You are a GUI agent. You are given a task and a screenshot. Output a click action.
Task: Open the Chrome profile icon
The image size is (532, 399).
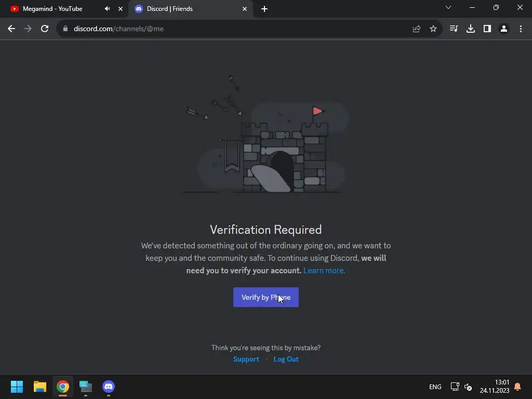tap(504, 29)
